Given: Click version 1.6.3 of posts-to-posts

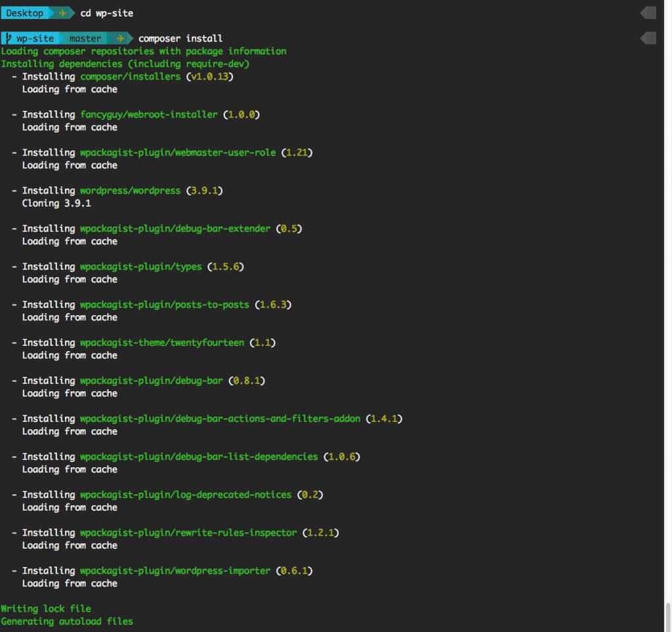Looking at the screenshot, I should [x=273, y=305].
